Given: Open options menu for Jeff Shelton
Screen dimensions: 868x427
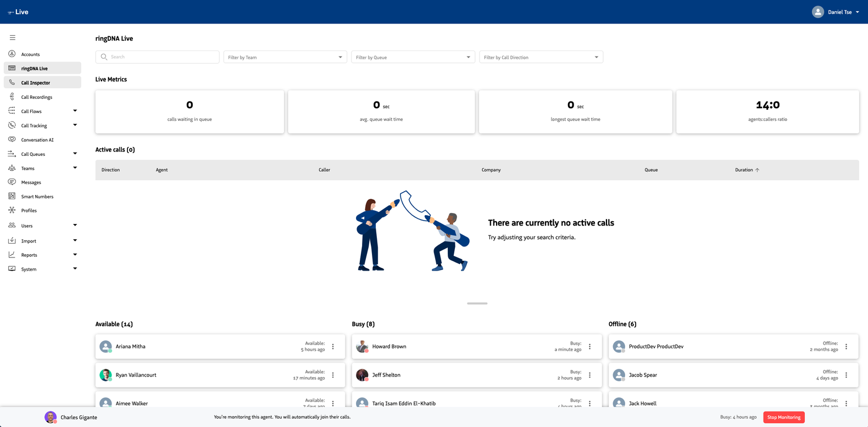Looking at the screenshot, I should coord(590,375).
